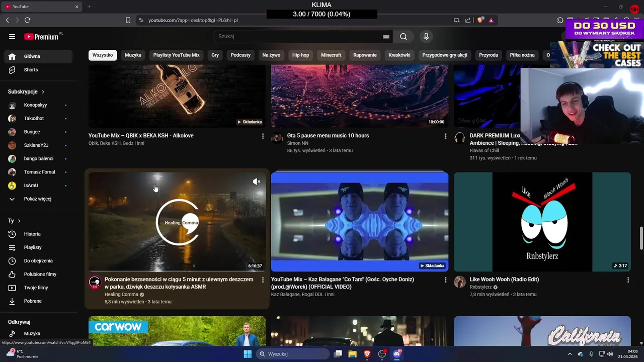Screen dimensions: 644x362
Task: Open Historia in the sidebar
Action: (x=39, y=234)
